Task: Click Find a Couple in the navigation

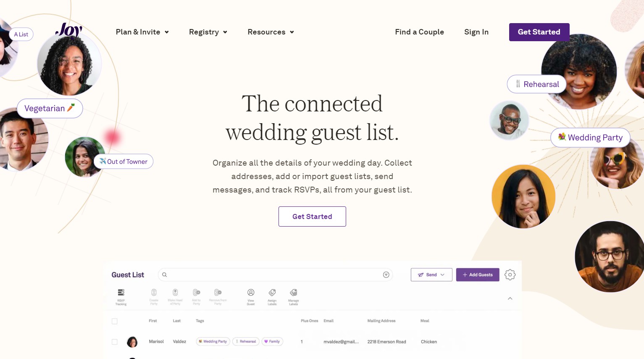Action: (419, 32)
